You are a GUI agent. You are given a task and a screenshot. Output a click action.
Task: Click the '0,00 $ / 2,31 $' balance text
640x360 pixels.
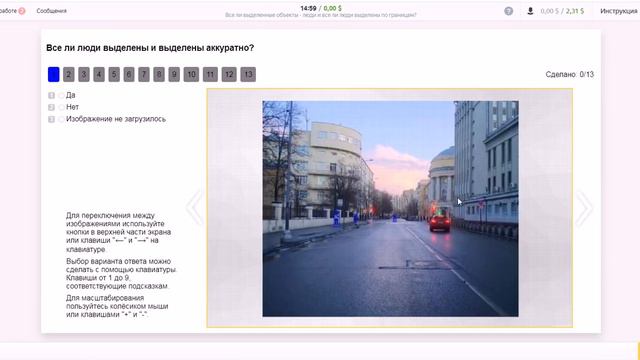point(562,11)
